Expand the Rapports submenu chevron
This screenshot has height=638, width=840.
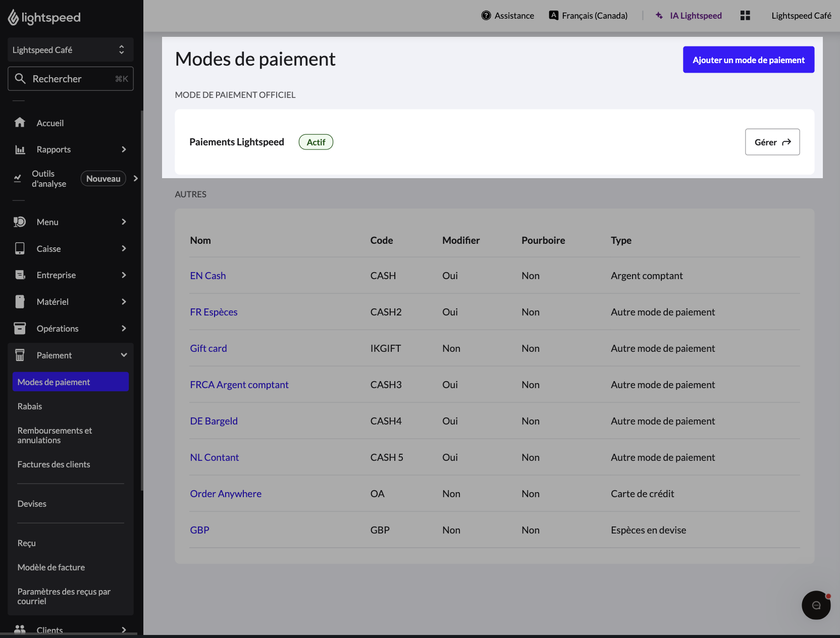tap(124, 149)
